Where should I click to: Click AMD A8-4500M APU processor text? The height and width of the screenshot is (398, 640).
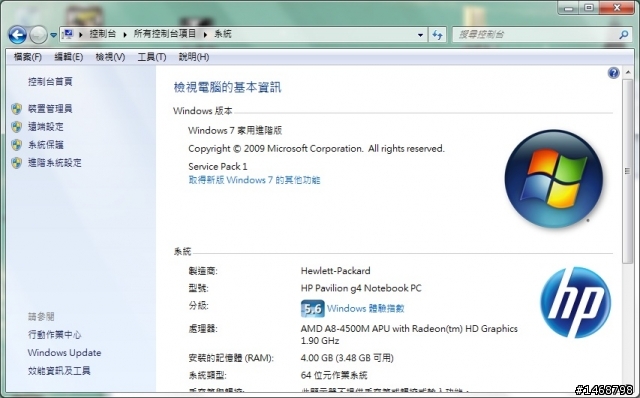point(409,334)
